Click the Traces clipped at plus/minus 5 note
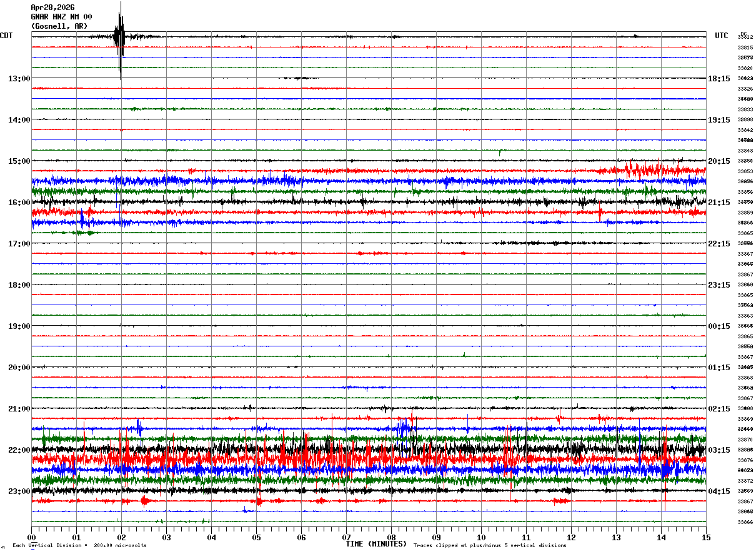The image size is (756, 554). [x=490, y=545]
